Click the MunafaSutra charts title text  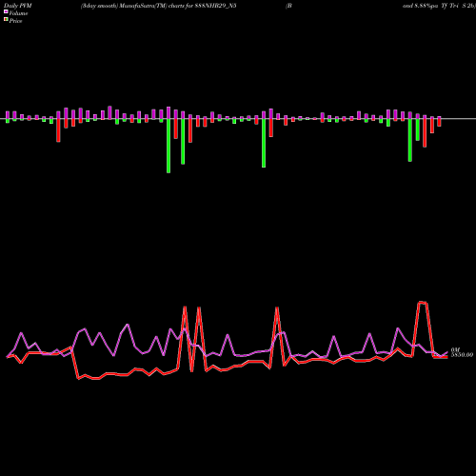pos(158,6)
